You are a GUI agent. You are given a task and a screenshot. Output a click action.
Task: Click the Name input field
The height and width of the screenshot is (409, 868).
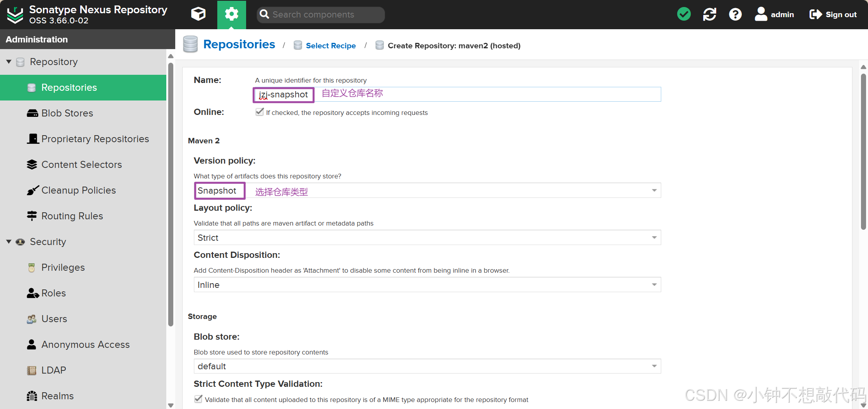[x=457, y=94]
